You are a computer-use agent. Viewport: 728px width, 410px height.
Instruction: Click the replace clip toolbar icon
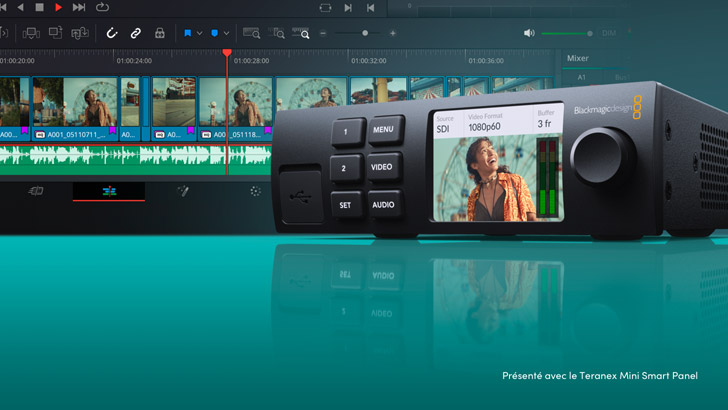click(80, 33)
